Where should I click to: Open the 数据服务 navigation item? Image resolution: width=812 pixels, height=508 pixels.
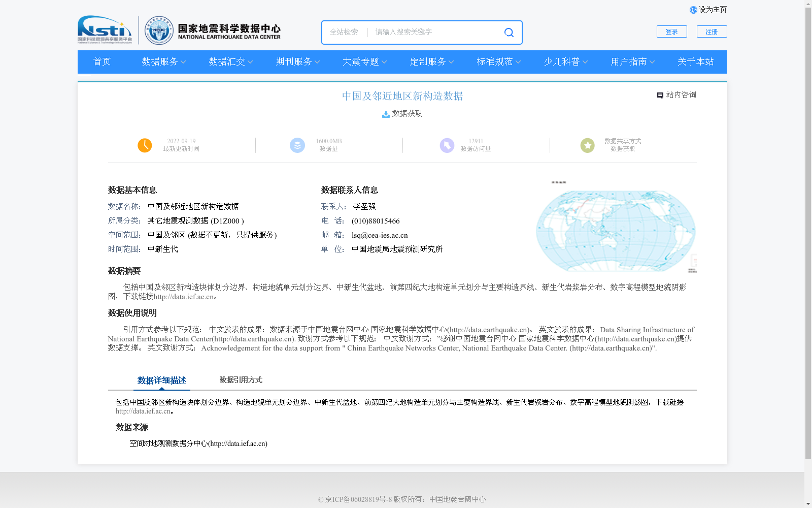(x=160, y=61)
